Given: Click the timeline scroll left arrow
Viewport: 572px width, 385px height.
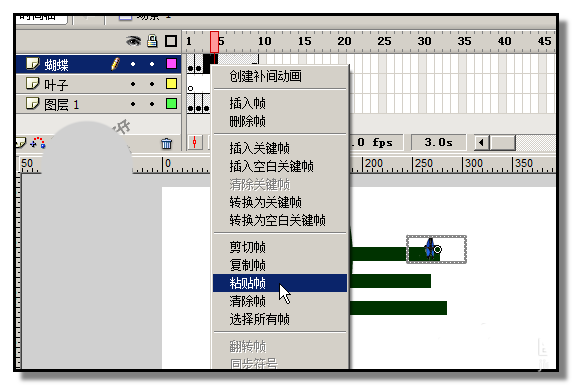Looking at the screenshot, I should tap(481, 142).
